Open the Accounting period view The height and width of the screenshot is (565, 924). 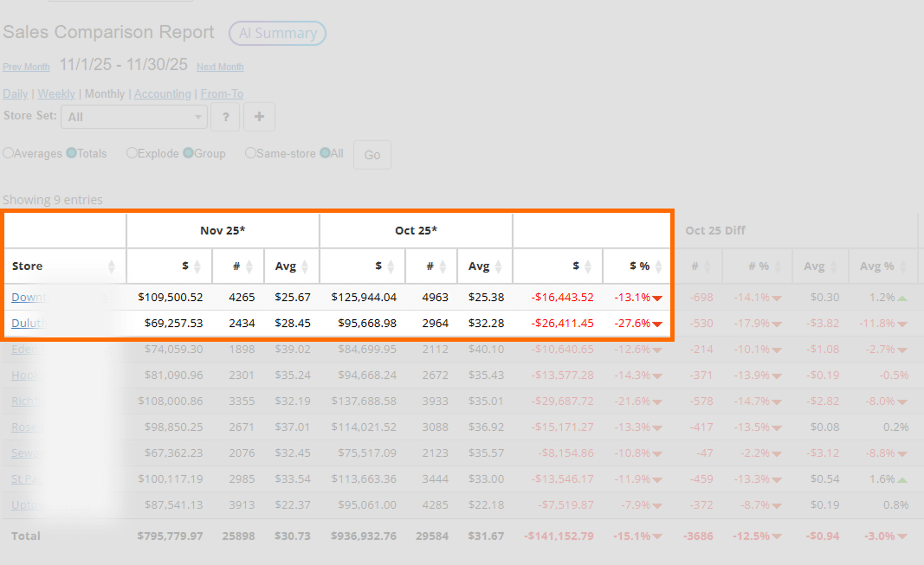click(x=162, y=93)
